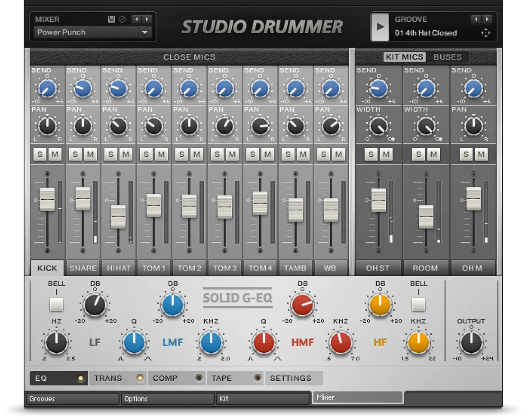Click the OH M pan knob
The height and width of the screenshot is (420, 526).
point(474,126)
